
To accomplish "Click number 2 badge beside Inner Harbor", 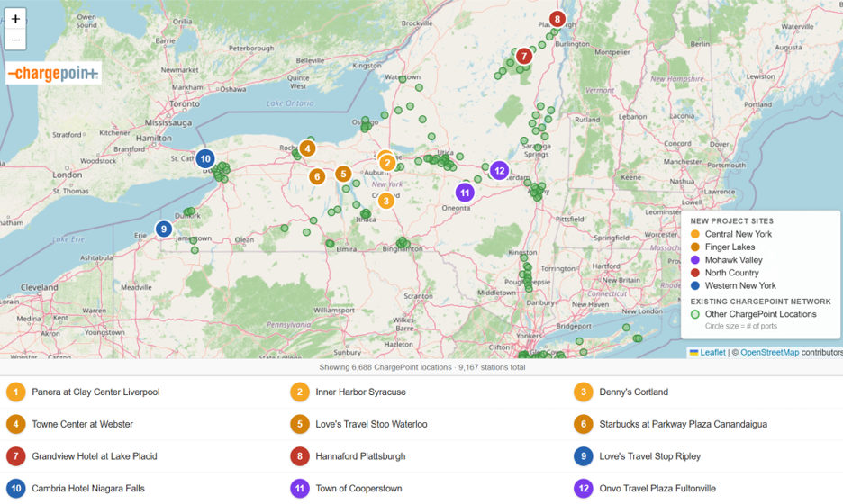I will (x=300, y=392).
